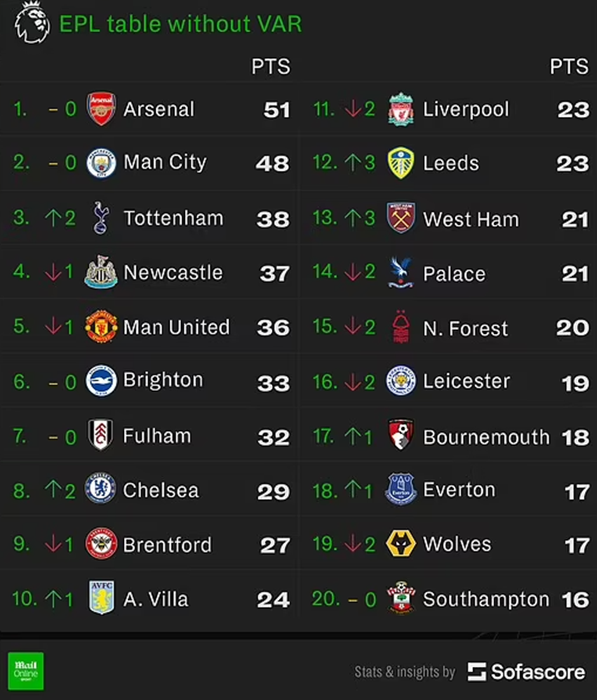
Task: Click Chelsea's green up arrow
Action: [x=53, y=489]
